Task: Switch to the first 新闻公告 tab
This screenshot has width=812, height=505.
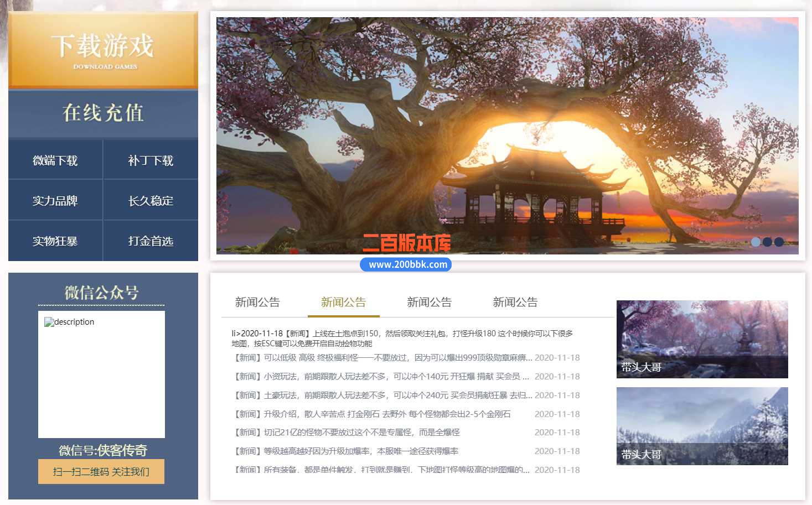Action: point(257,303)
